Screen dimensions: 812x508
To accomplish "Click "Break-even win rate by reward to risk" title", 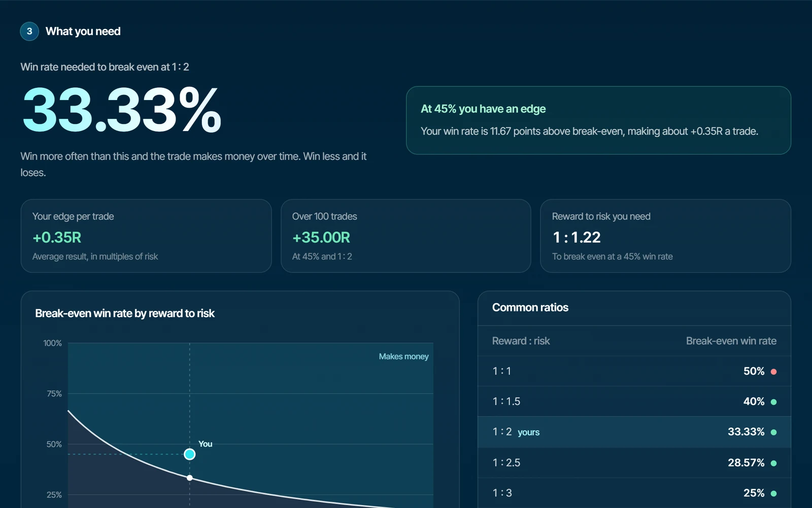I will pyautogui.click(x=125, y=313).
